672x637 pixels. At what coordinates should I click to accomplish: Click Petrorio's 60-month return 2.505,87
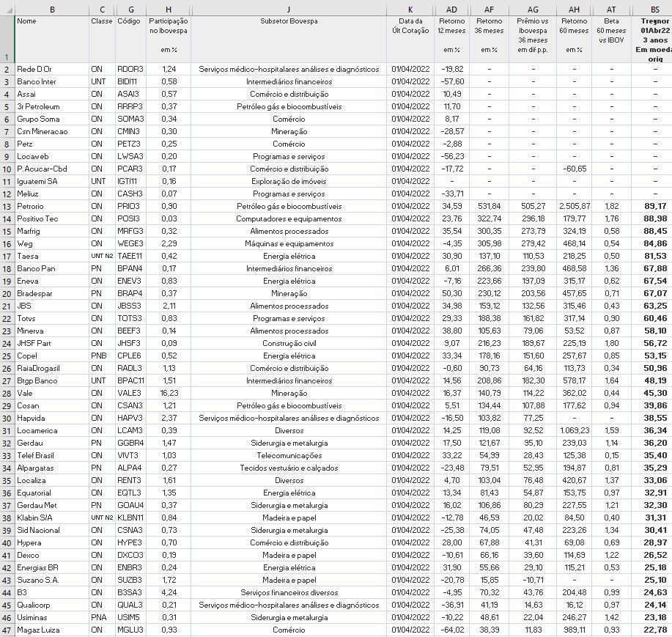point(573,206)
